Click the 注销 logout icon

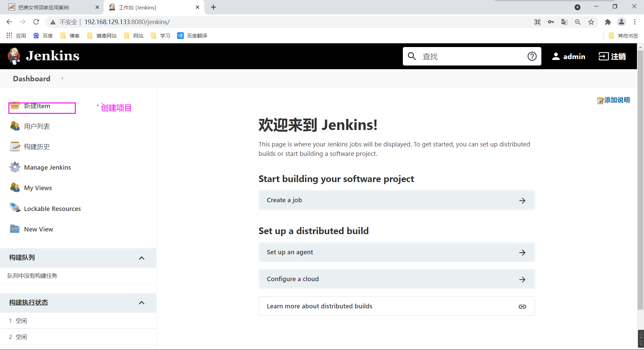click(604, 56)
